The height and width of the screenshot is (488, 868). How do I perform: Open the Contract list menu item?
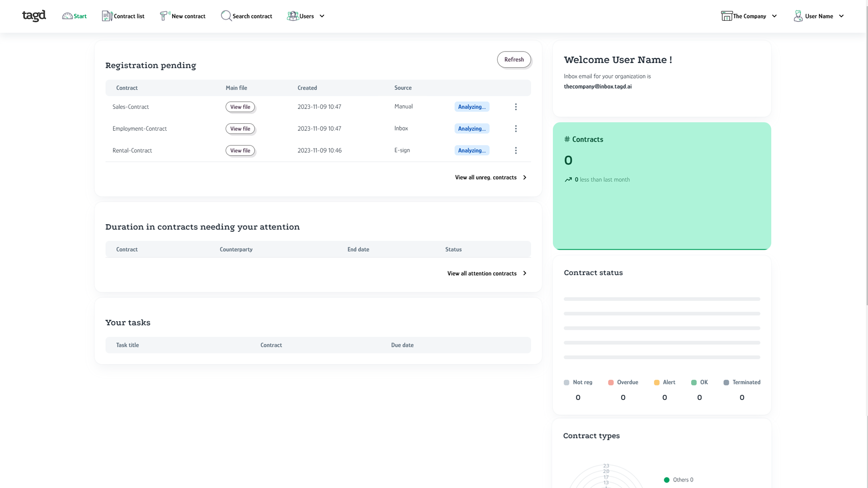129,16
